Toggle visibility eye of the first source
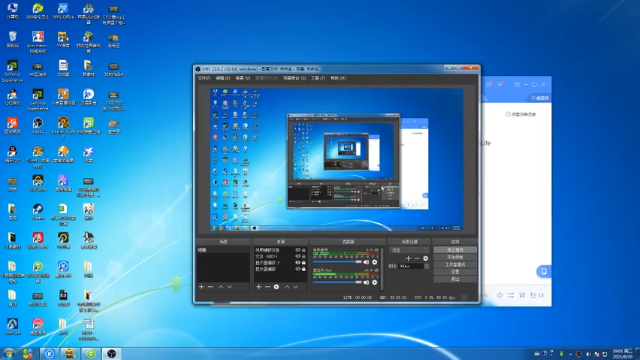640x360 pixels. pyautogui.click(x=298, y=250)
